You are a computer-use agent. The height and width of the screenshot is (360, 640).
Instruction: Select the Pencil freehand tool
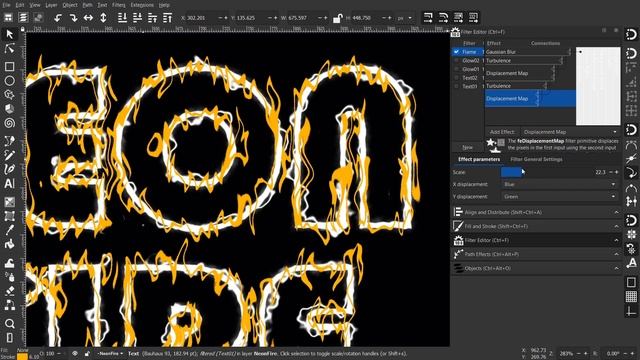9,155
